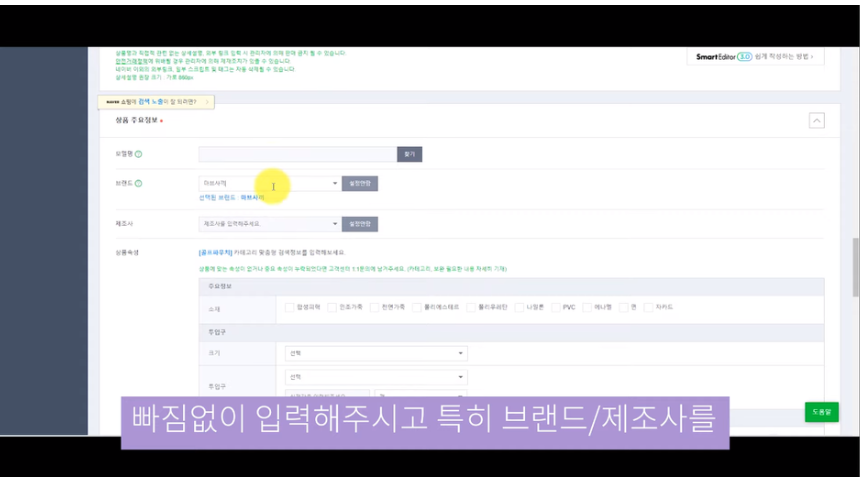Image resolution: width=860 pixels, height=480 pixels.
Task: Check the 인조가죽 material checkbox
Action: click(332, 307)
